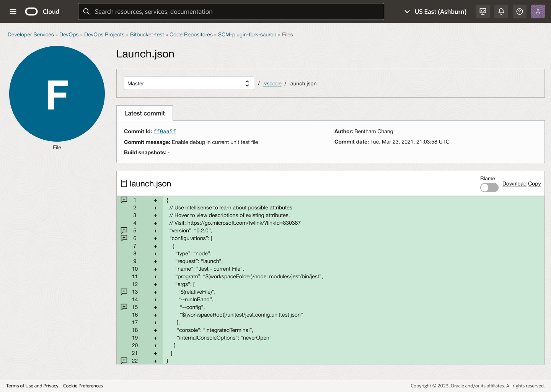Open the user profile avatar
551x392 pixels.
[x=538, y=11]
